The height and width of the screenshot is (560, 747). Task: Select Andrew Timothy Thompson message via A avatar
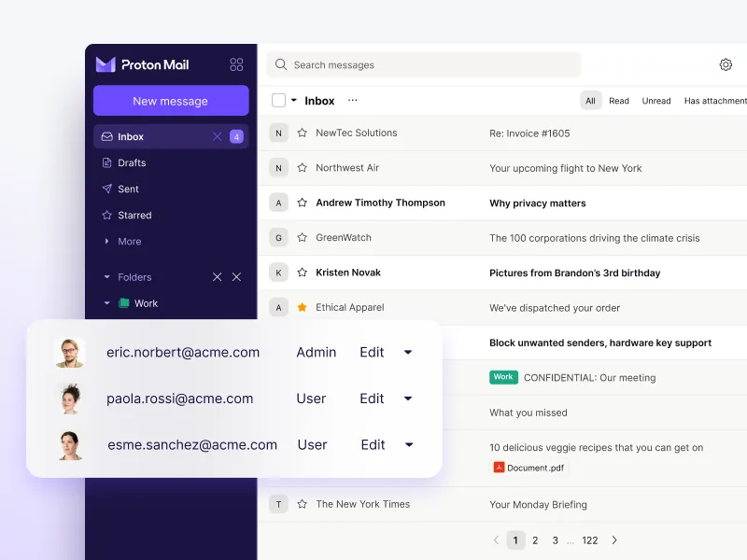tap(278, 203)
